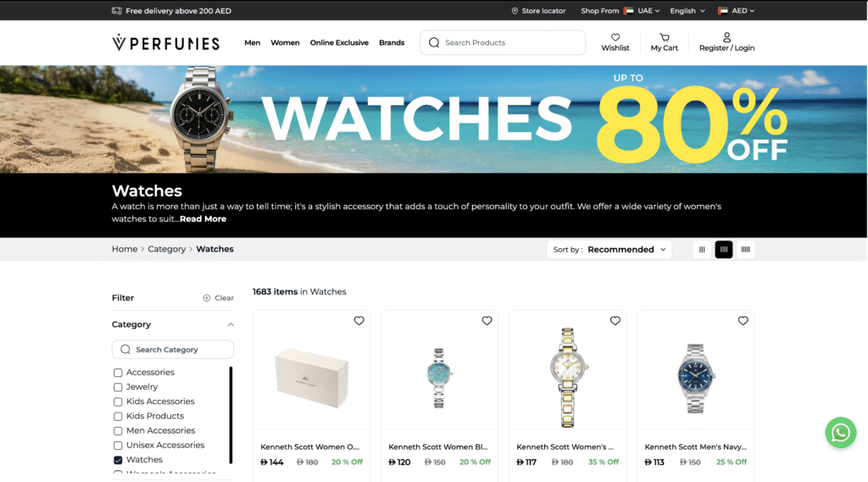Open the English language dropdown
This screenshot has width=868, height=482.
[687, 10]
